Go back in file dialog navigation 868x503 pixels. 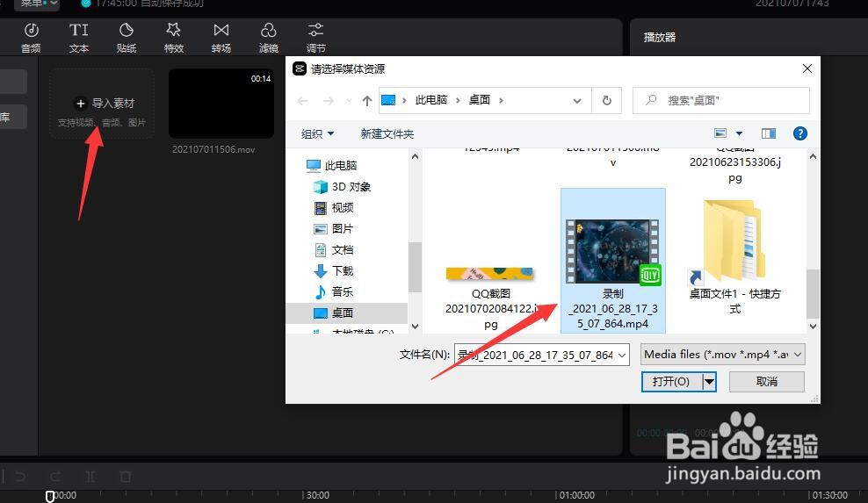pyautogui.click(x=302, y=101)
